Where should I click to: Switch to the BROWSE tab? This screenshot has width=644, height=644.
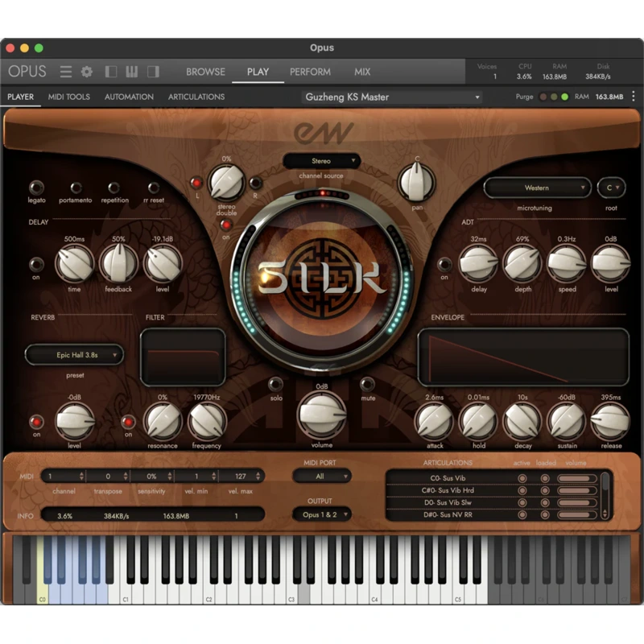205,72
